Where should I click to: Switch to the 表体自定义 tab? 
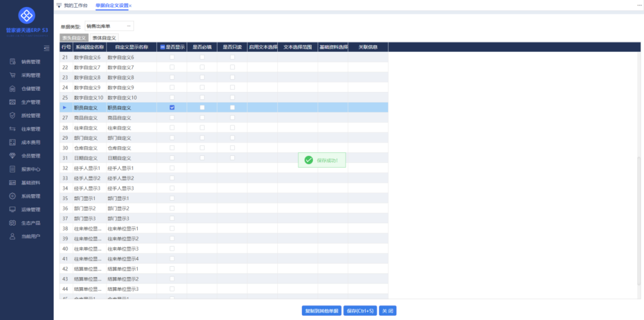[x=104, y=38]
